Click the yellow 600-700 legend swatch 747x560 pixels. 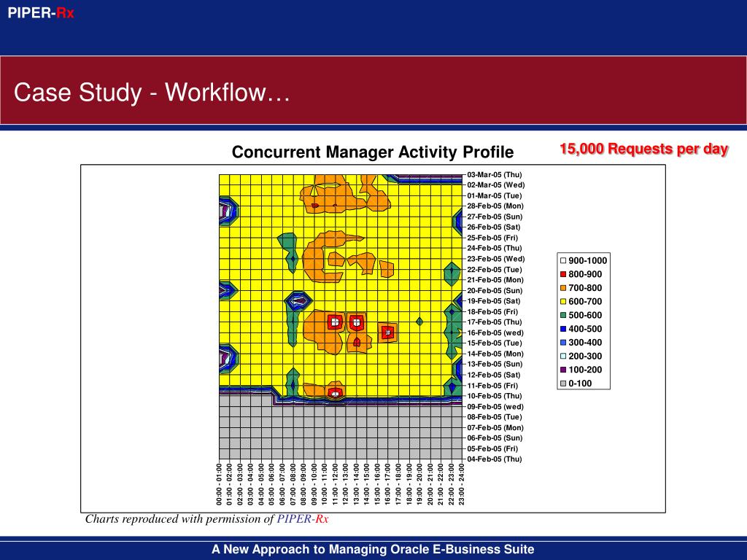[563, 301]
